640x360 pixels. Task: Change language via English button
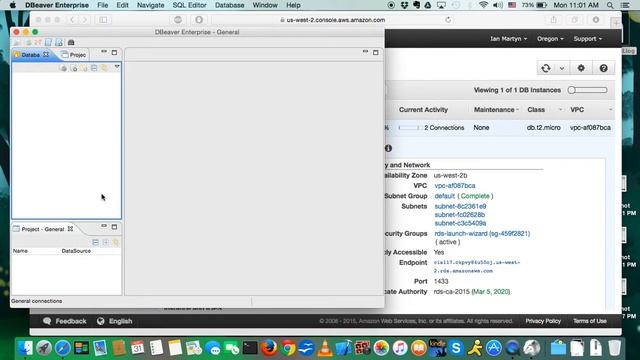[x=115, y=321]
